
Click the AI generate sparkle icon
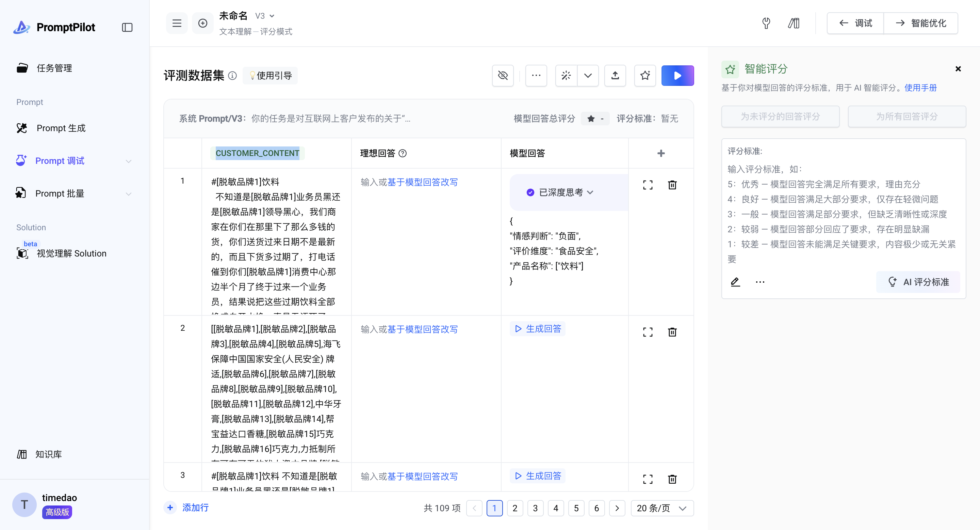566,75
